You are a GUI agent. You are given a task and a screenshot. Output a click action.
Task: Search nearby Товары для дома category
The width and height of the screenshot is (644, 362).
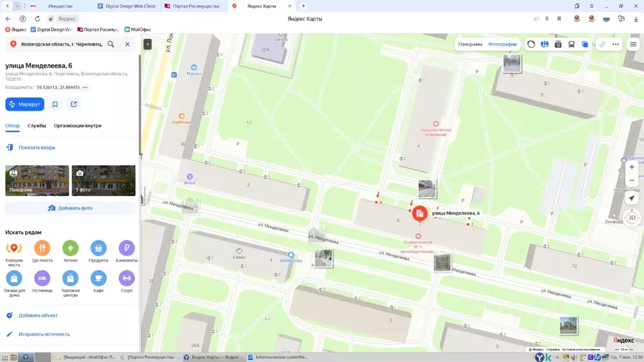[14, 283]
